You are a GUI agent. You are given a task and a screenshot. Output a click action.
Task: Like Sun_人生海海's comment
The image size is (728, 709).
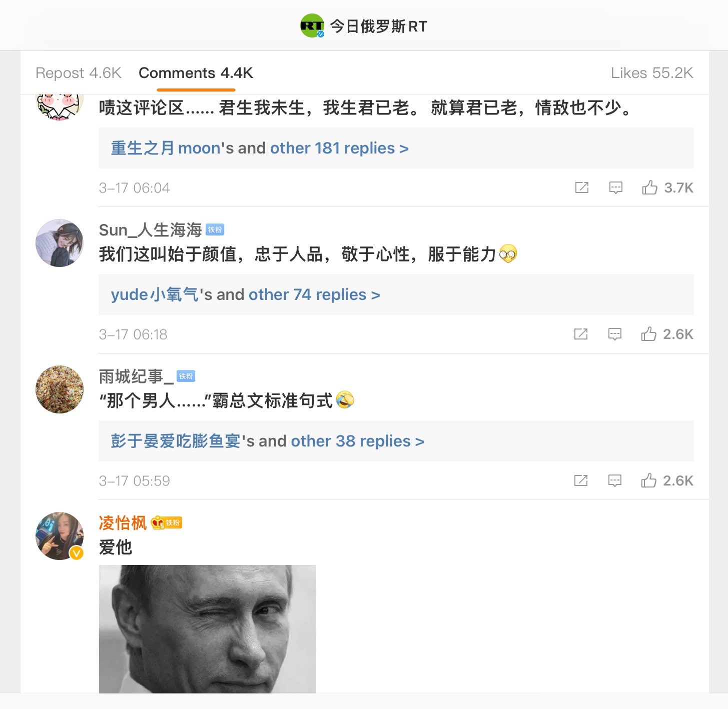coord(666,334)
